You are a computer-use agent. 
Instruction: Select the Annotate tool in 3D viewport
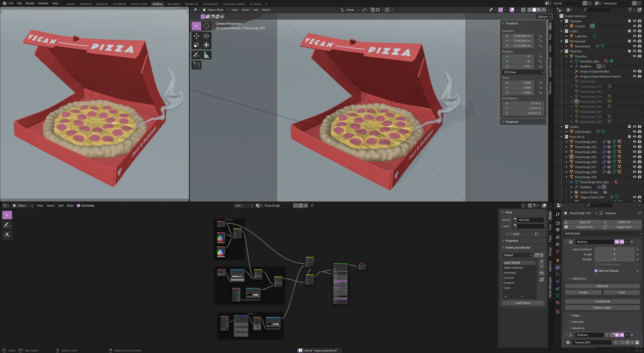[196, 55]
